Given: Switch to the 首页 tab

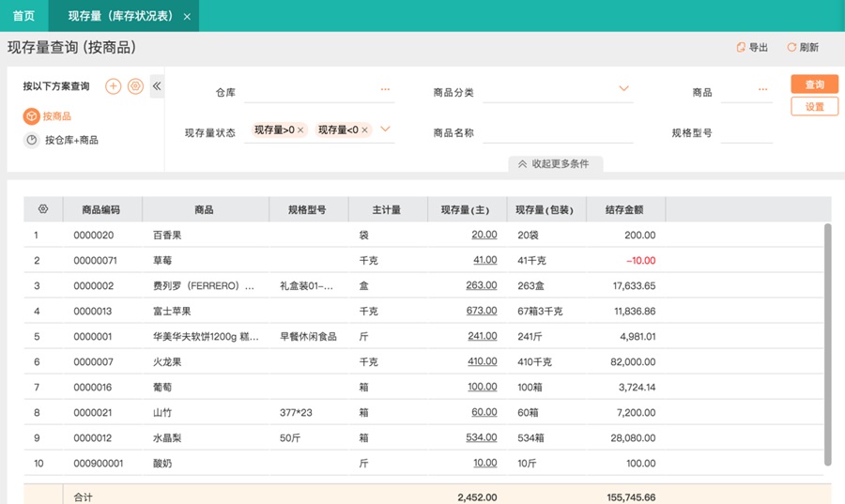Looking at the screenshot, I should point(23,16).
